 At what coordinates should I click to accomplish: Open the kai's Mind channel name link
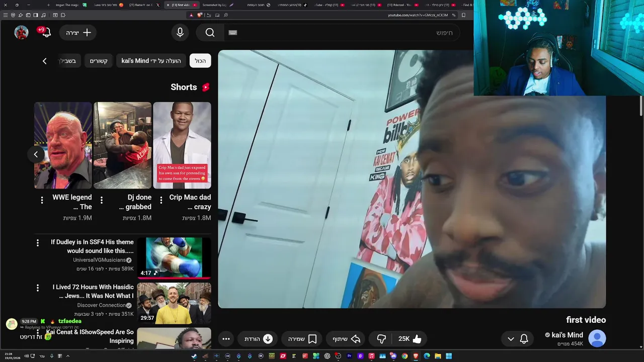pyautogui.click(x=567, y=335)
